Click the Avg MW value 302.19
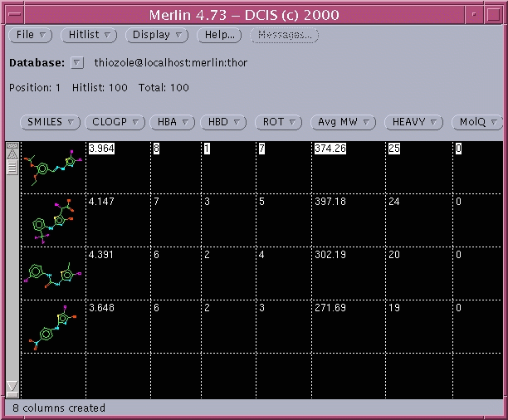The width and height of the screenshot is (508, 420). point(330,255)
